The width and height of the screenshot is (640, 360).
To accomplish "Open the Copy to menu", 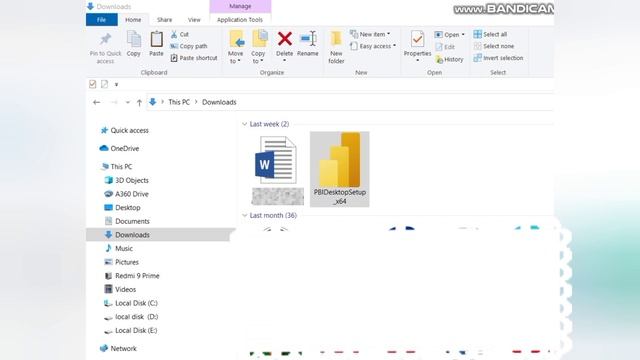I will click(x=258, y=47).
